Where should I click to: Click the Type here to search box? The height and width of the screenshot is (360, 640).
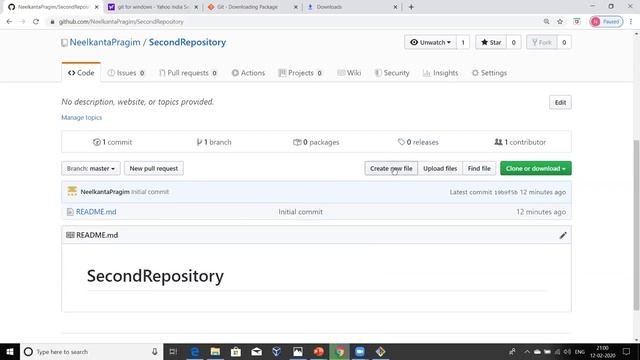pyautogui.click(x=91, y=351)
